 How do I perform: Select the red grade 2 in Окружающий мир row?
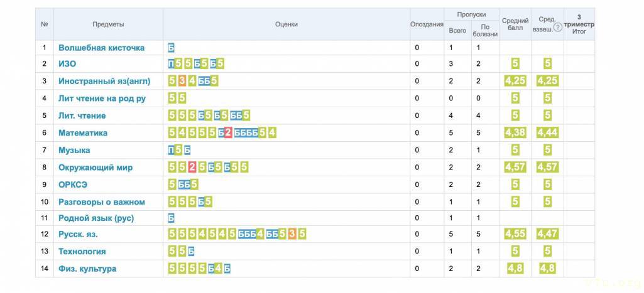coord(192,168)
